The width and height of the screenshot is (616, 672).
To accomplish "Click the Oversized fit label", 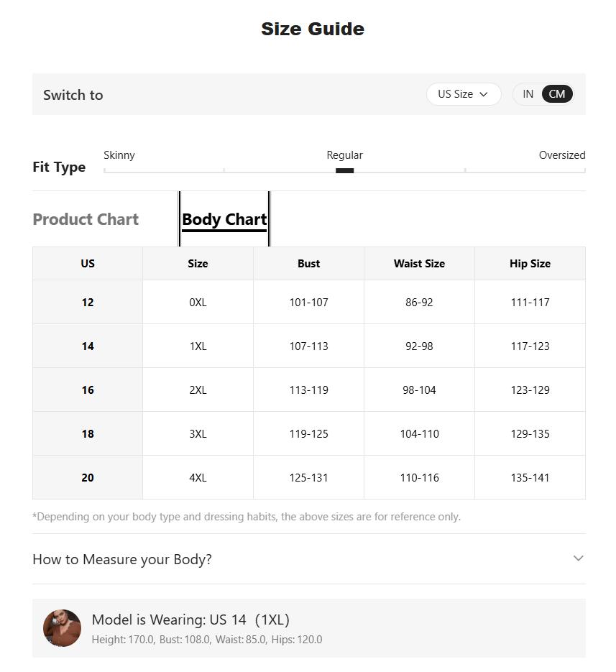I will pyautogui.click(x=562, y=155).
